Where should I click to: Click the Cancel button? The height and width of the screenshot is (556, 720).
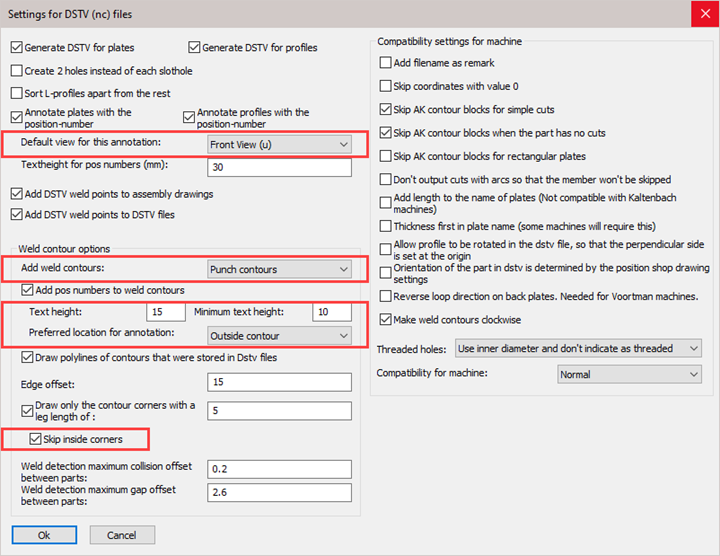pos(122,535)
